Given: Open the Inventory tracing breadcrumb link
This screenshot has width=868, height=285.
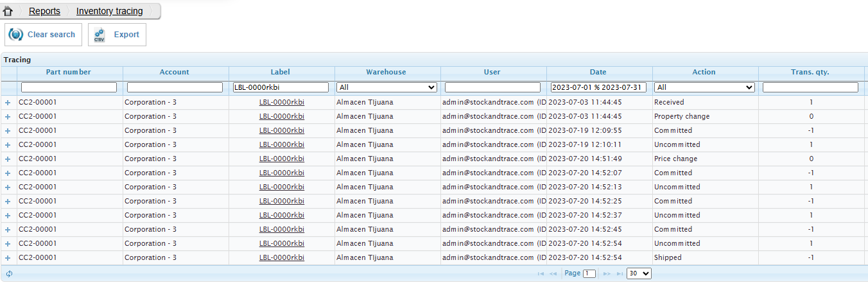Looking at the screenshot, I should coord(110,11).
